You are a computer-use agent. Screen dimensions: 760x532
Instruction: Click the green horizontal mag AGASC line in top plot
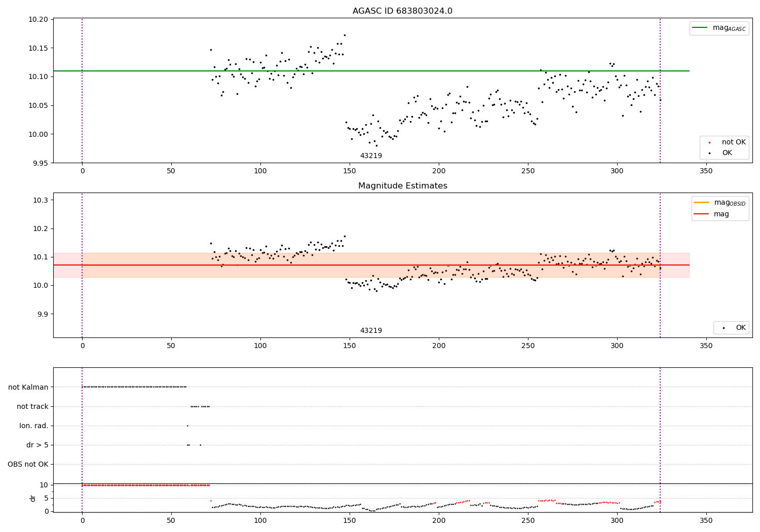[371, 71]
